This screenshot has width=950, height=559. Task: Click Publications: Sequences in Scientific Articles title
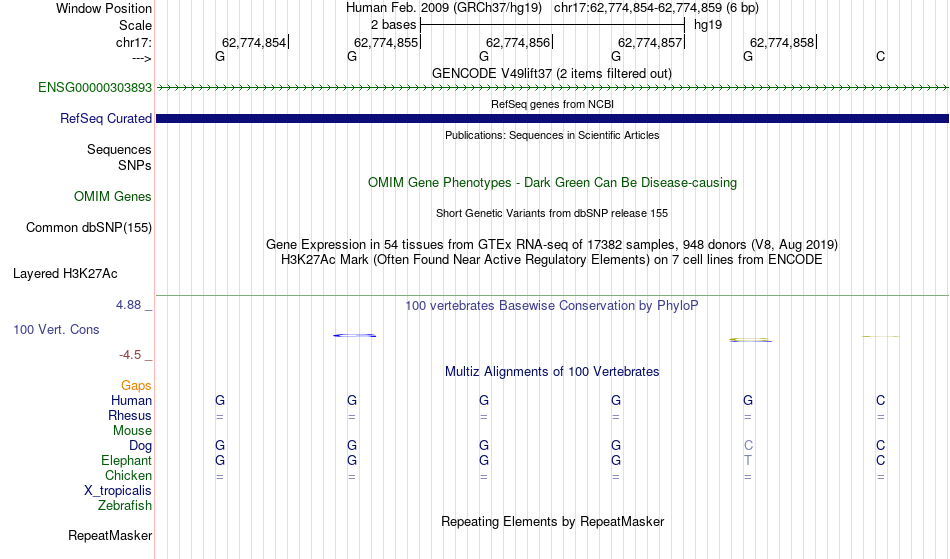(552, 135)
